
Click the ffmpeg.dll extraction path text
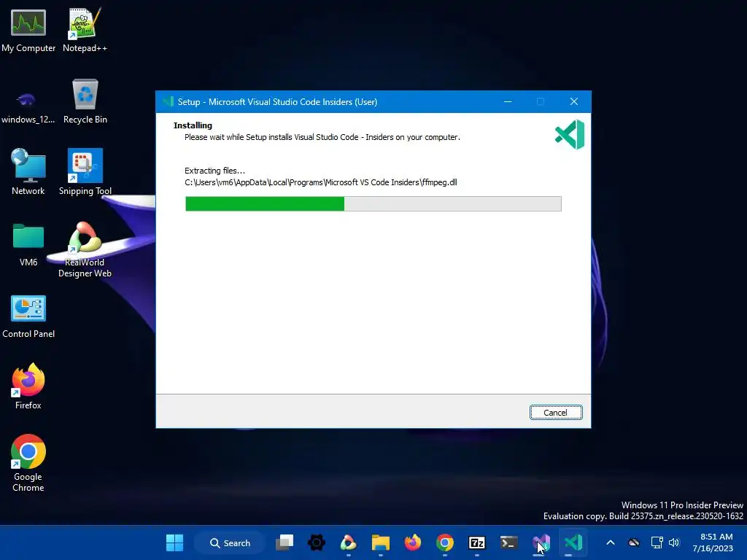321,182
